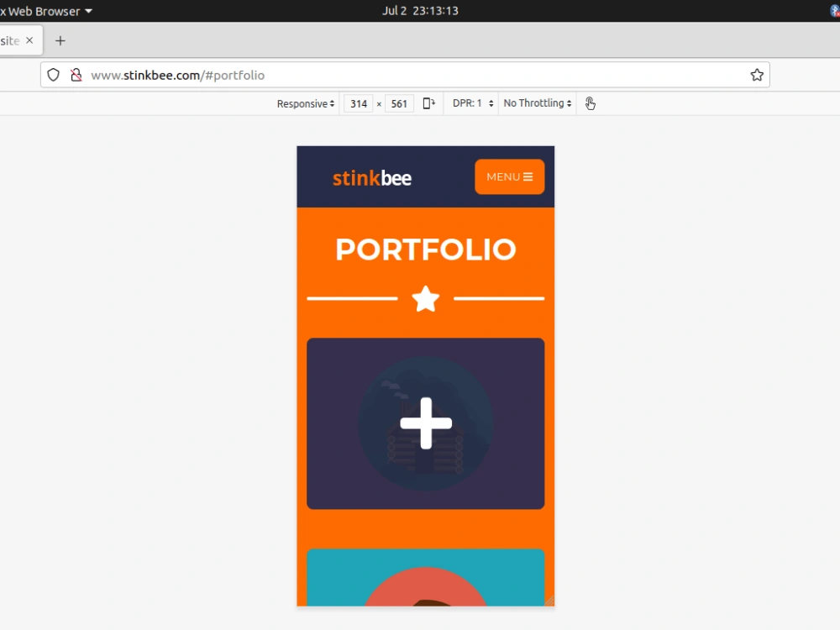Open the Web Browser app menu

point(46,11)
